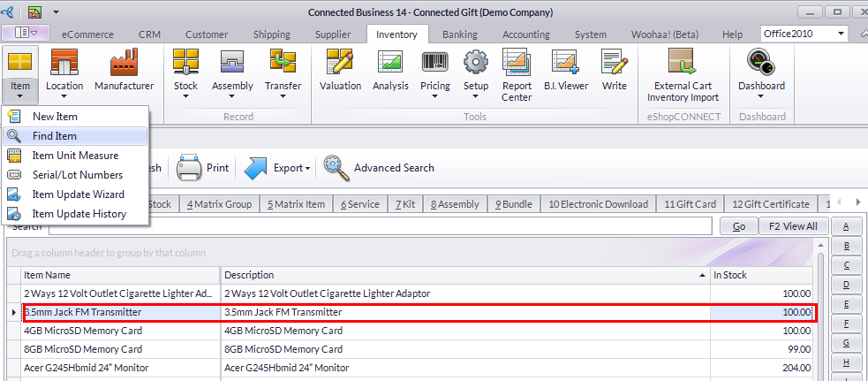The width and height of the screenshot is (868, 381).
Task: Sort by the Item Name column header
Action: point(121,275)
